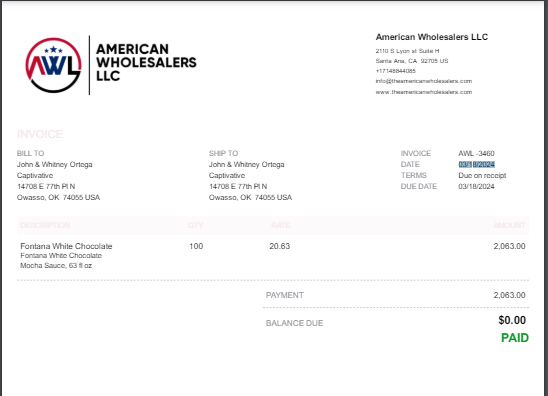Click the faded INVOICE heading
Image resolution: width=548 pixels, height=396 pixels.
(x=40, y=134)
